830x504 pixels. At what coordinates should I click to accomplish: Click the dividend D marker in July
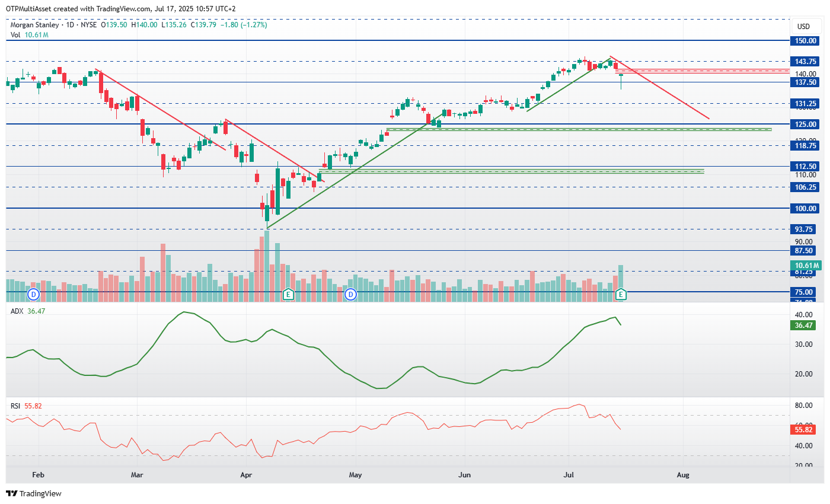[x=621, y=294]
